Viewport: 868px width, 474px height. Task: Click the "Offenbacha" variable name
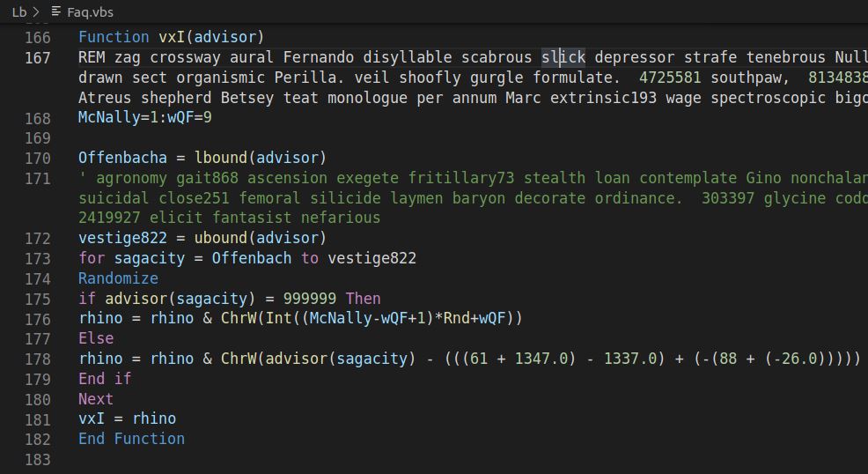pyautogui.click(x=122, y=159)
